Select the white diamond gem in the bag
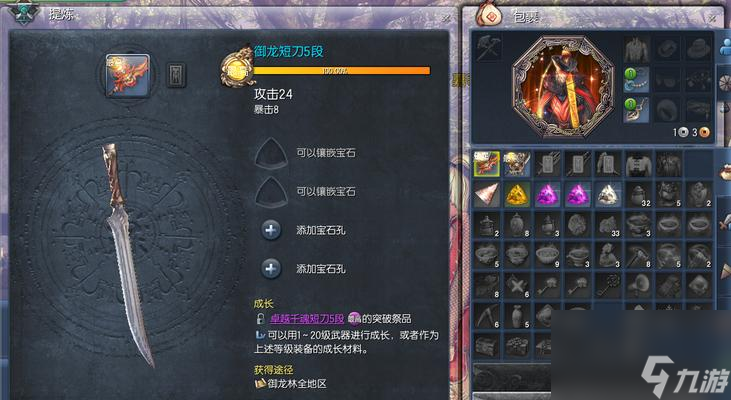 pos(608,194)
